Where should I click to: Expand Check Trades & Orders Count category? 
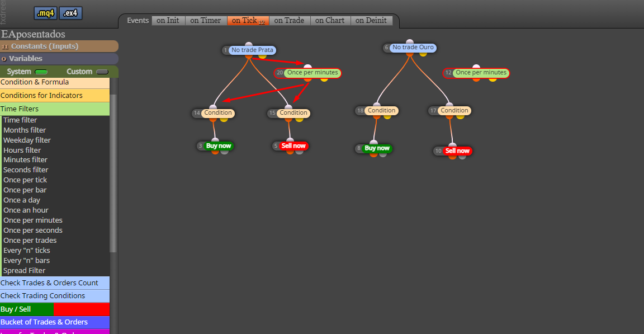point(55,283)
